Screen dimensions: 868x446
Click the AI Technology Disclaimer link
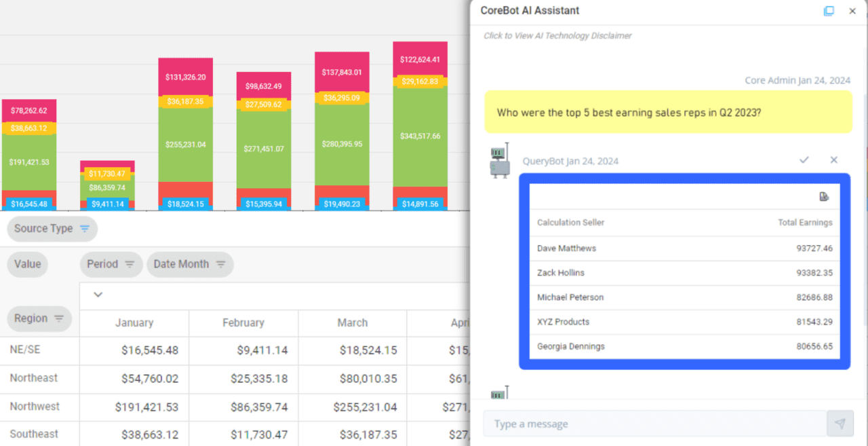pyautogui.click(x=557, y=35)
